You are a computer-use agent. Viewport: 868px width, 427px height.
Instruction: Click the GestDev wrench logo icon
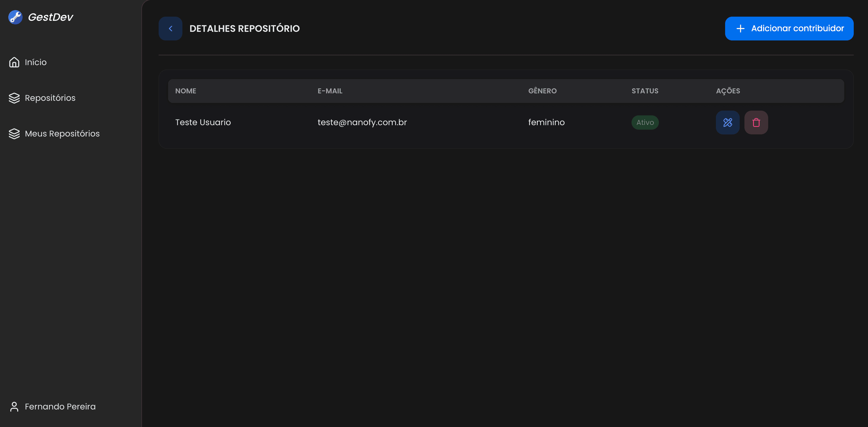[15, 17]
